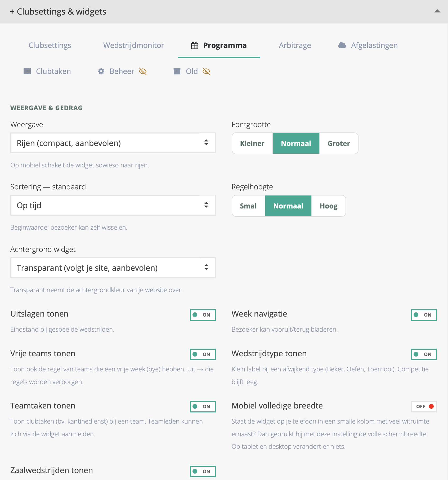Open the Sortering standaard dropdown
Viewport: 448px width, 480px height.
[x=113, y=205]
